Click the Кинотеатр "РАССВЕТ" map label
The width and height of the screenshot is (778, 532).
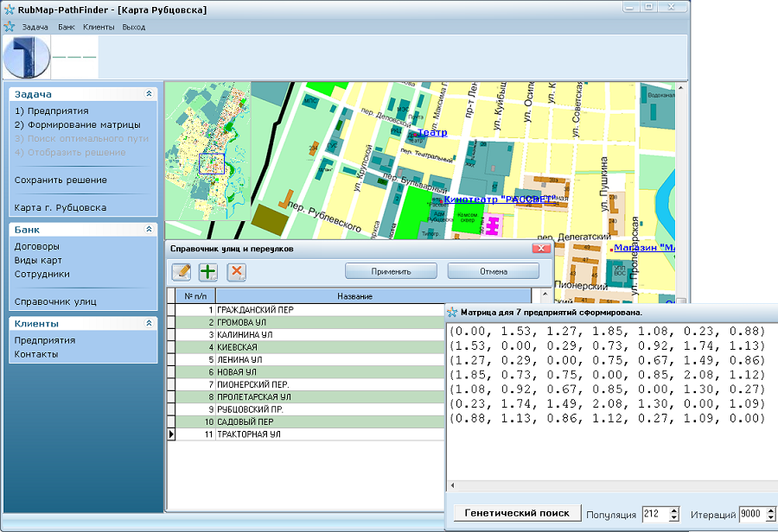click(x=499, y=199)
